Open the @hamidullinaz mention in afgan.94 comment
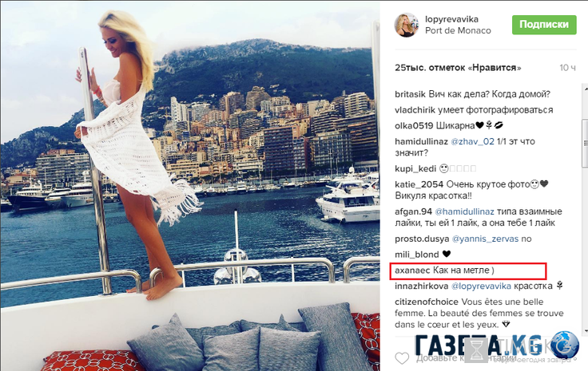588x371 pixels. click(x=464, y=211)
